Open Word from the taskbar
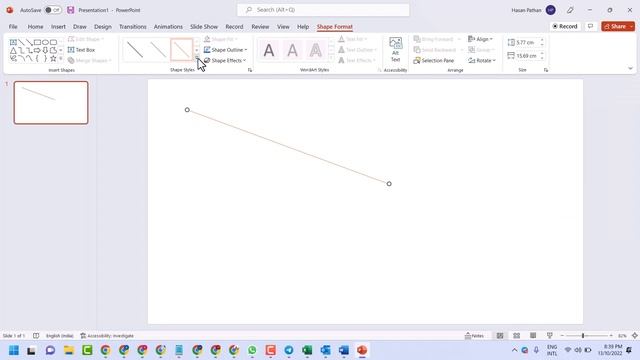 344,350
